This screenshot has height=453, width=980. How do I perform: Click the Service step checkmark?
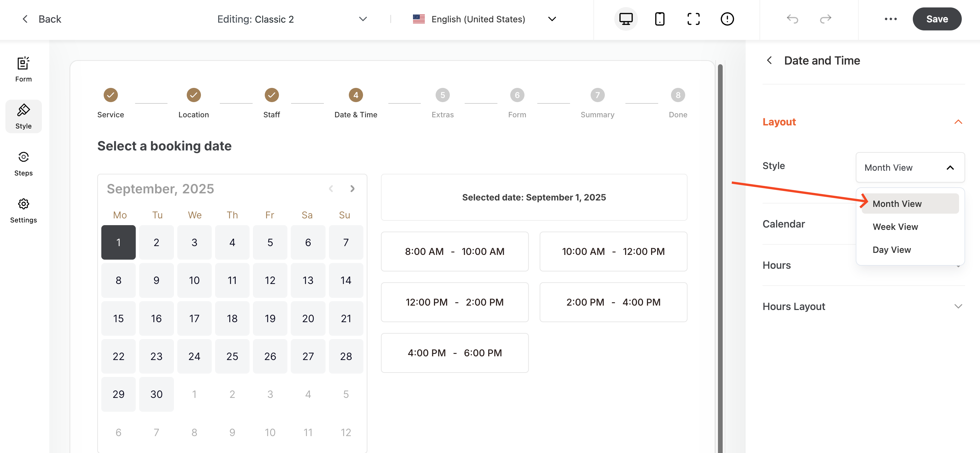[111, 95]
